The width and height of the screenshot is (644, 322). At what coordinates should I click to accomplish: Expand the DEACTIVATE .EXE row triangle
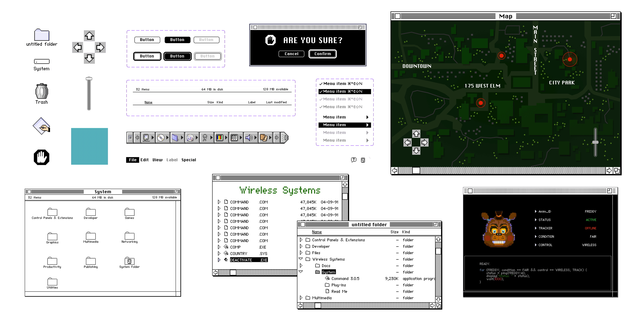(219, 260)
